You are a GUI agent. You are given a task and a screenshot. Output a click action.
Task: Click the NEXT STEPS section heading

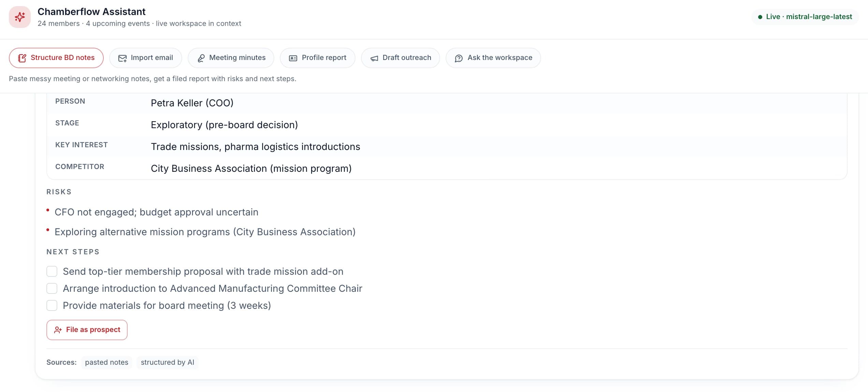73,252
